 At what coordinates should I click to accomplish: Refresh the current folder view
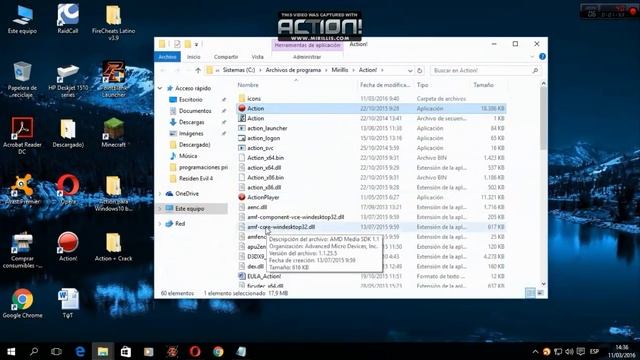point(419,71)
